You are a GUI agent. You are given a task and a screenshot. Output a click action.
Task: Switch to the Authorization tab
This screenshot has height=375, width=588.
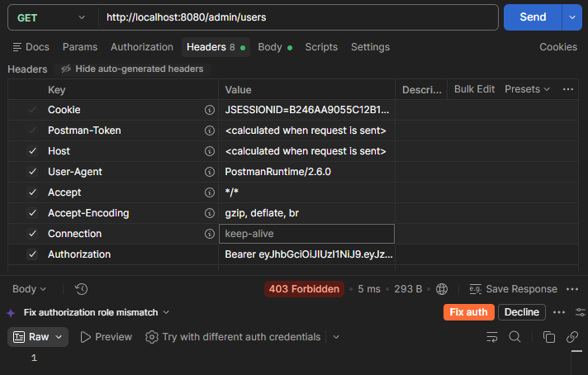pos(142,47)
